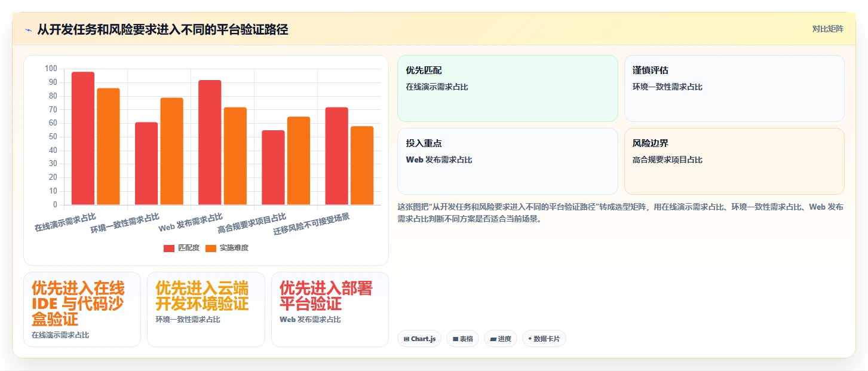Click the x-axis label Web 发布需求占比
The height and width of the screenshot is (371, 868).
pos(191,222)
